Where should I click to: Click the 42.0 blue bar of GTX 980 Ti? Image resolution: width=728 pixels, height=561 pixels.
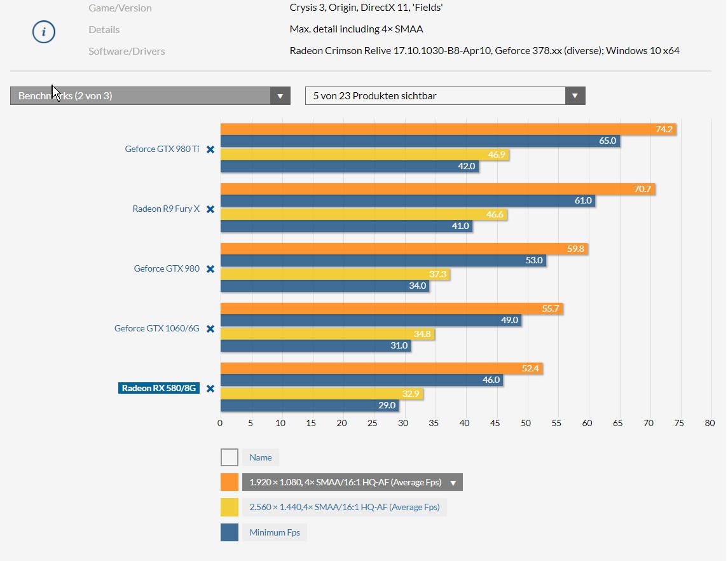350,166
